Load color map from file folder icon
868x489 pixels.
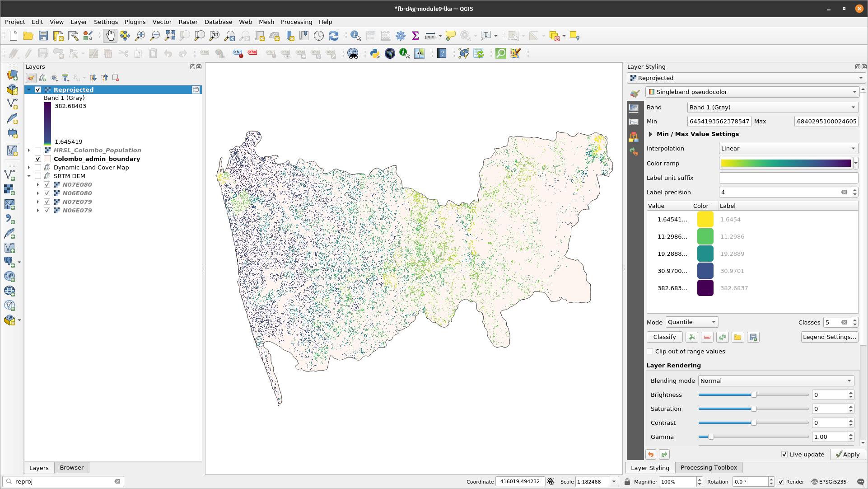(738, 337)
